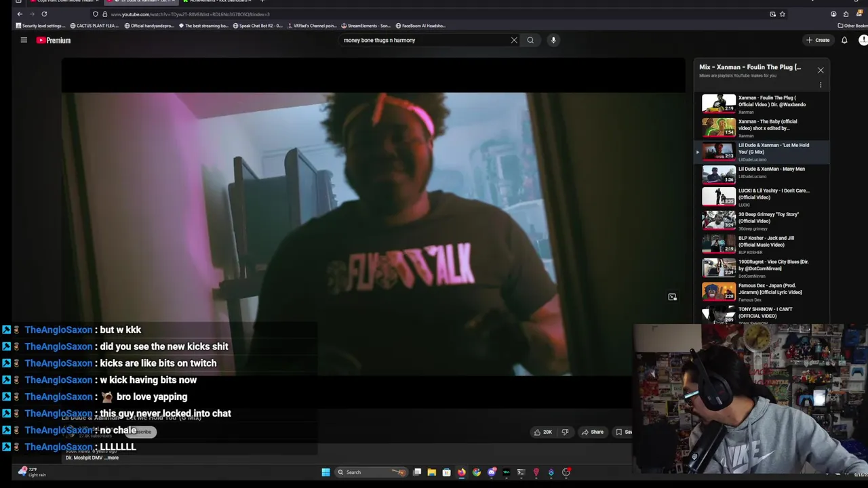Open the YouTube notifications bell
This screenshot has width=868, height=488.
(844, 40)
